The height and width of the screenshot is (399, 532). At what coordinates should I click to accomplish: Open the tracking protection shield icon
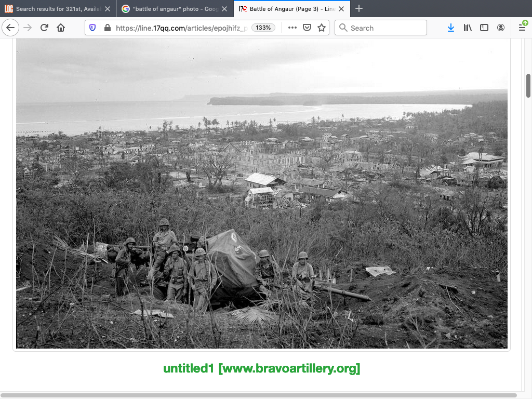[x=92, y=28]
